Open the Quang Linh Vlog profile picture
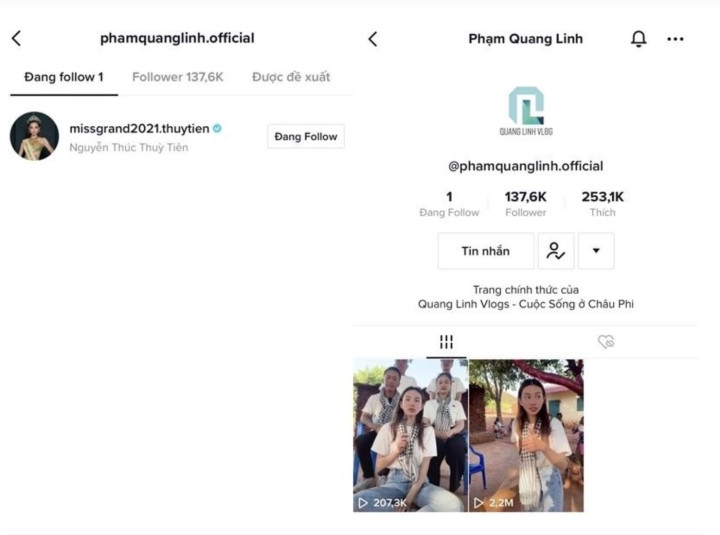 coord(526,111)
